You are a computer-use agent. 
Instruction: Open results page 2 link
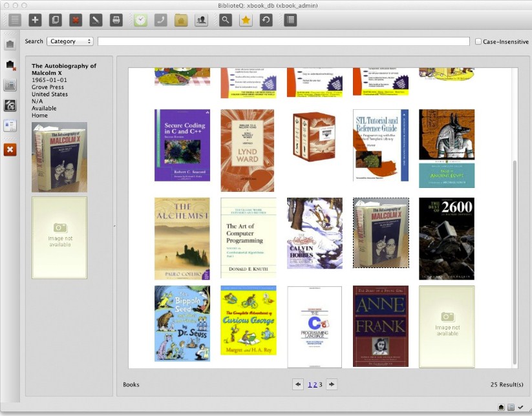click(315, 384)
